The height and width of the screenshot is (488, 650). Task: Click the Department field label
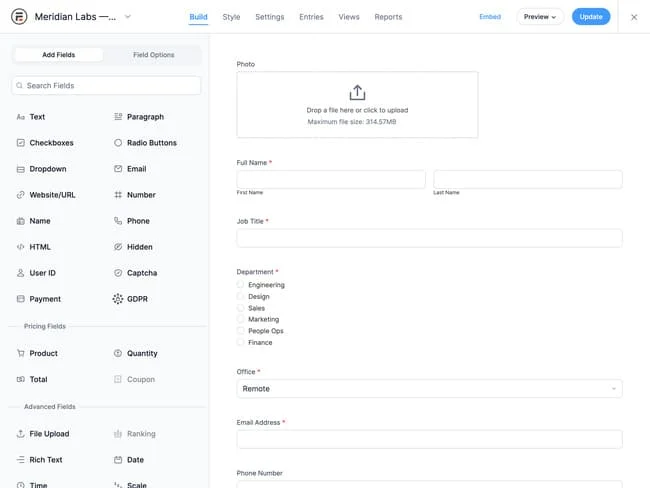[x=255, y=272]
